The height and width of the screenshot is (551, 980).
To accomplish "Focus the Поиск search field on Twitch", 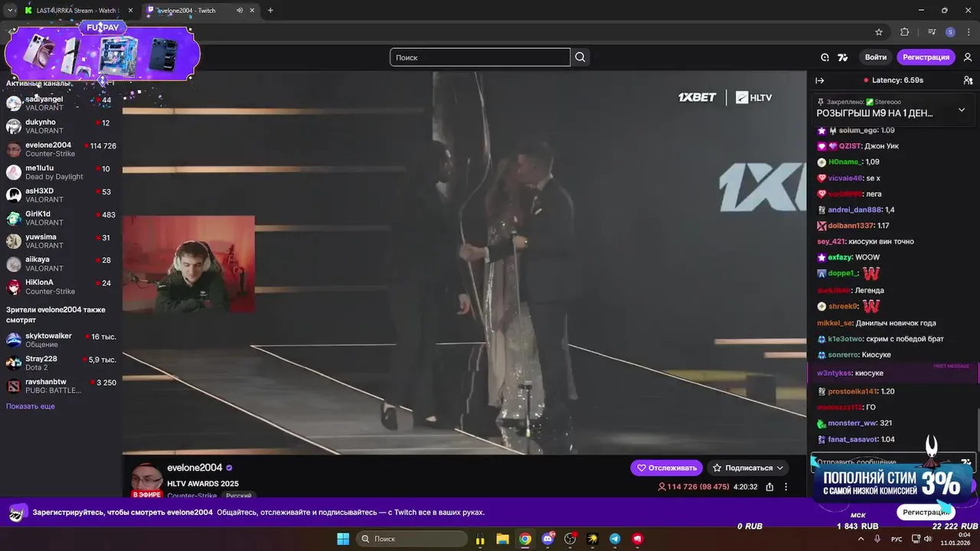I will click(x=480, y=57).
